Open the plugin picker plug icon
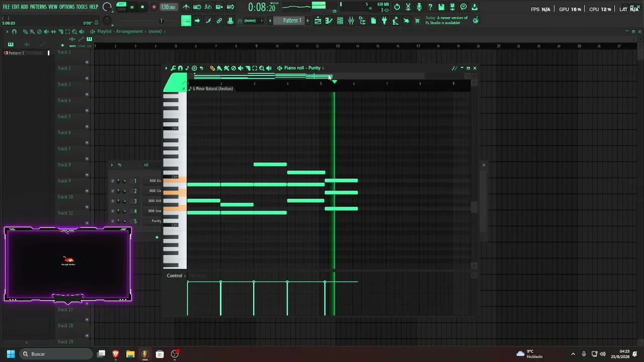This screenshot has height=362, width=644. click(384, 21)
